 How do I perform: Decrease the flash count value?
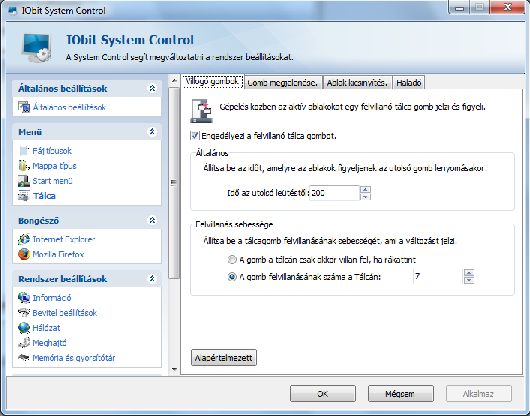click(469, 280)
